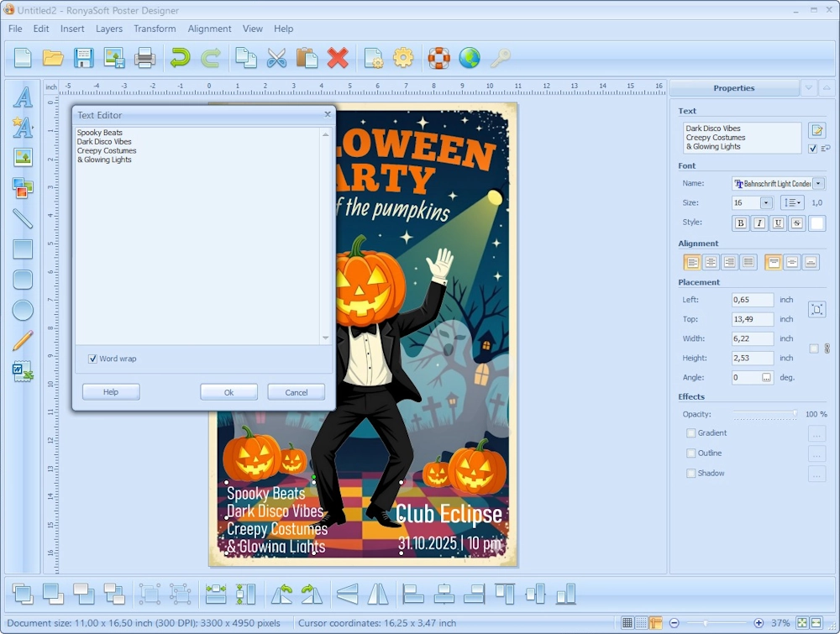Enable the Shadow effect checkbox
The height and width of the screenshot is (634, 840).
coord(691,474)
